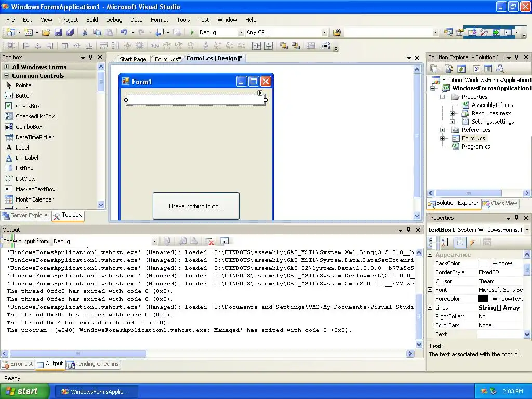Click the Output horizontal scrollbar thumb
This screenshot has width=532, height=399.
pyautogui.click(x=78, y=353)
